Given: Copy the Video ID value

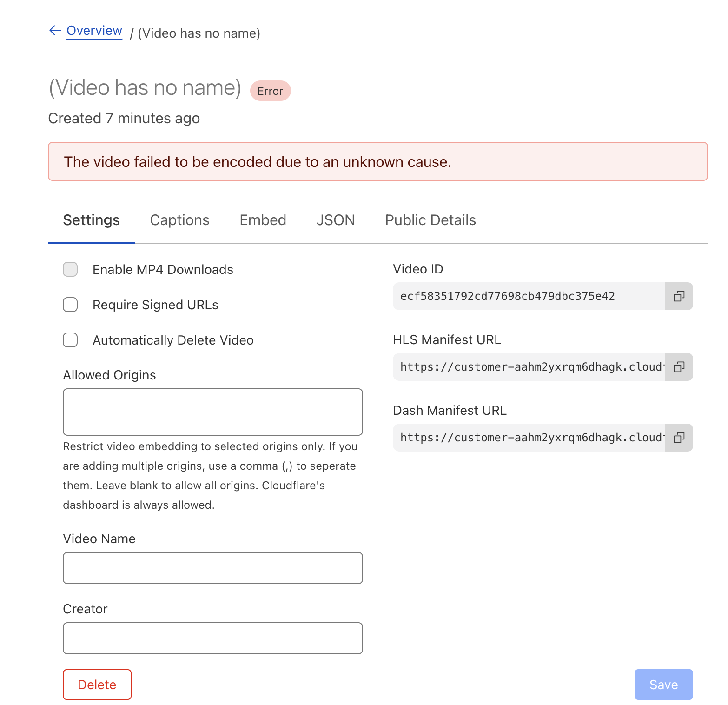Looking at the screenshot, I should [x=679, y=296].
